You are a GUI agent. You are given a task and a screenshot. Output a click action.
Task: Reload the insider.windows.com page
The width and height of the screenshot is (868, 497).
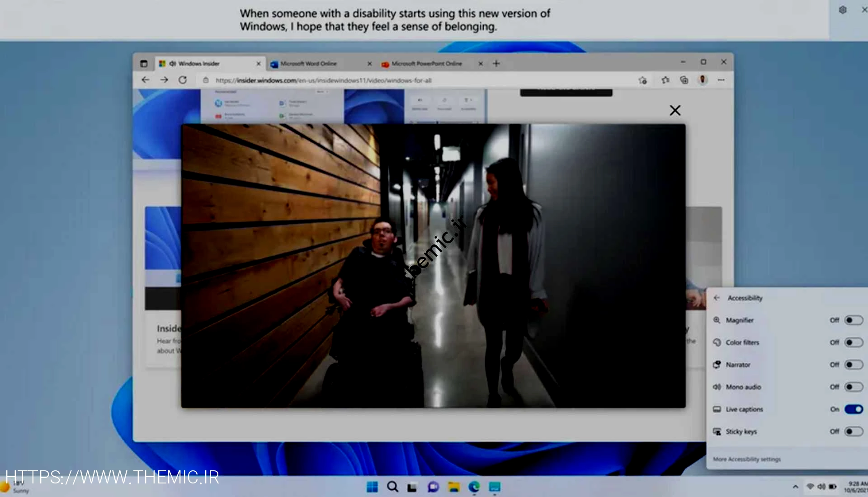tap(183, 80)
